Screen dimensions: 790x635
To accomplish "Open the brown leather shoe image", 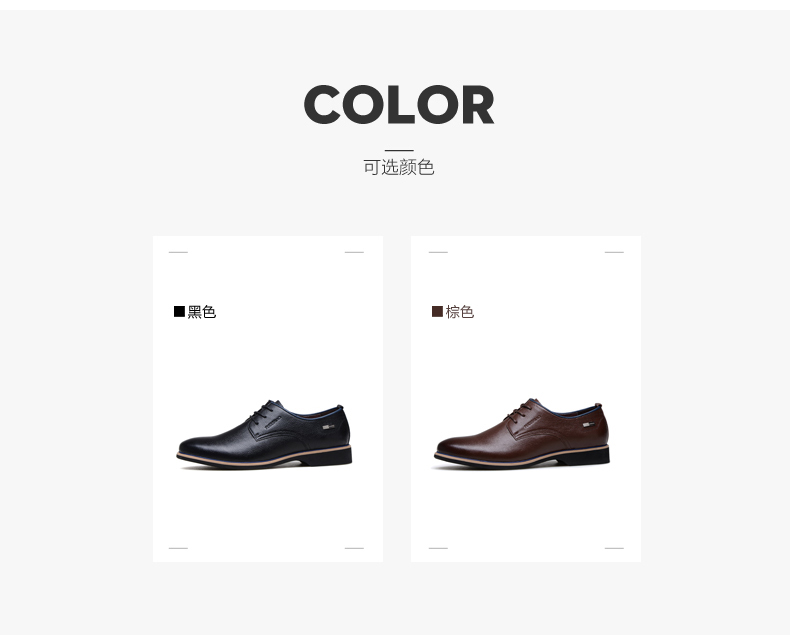I will (x=522, y=433).
